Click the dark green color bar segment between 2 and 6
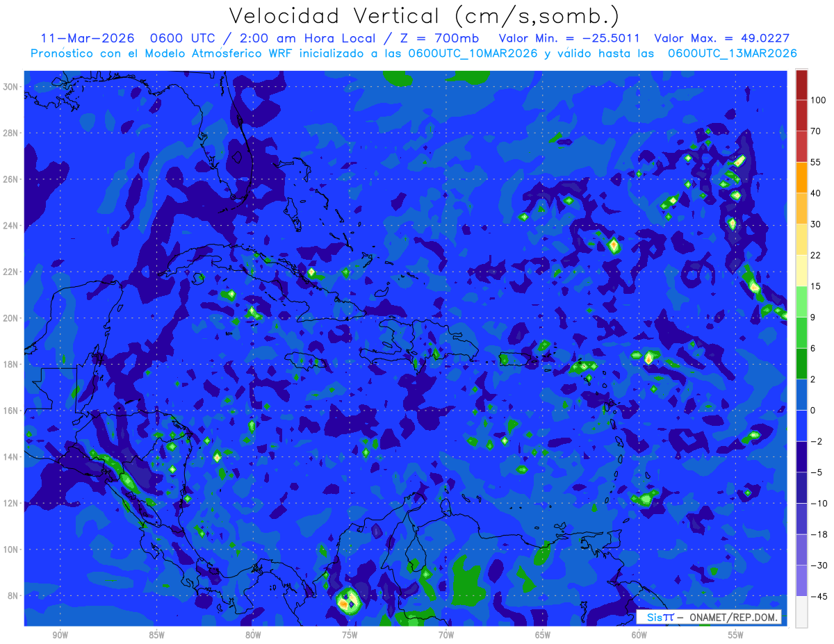Screen dimensions: 834x644 point(801,363)
